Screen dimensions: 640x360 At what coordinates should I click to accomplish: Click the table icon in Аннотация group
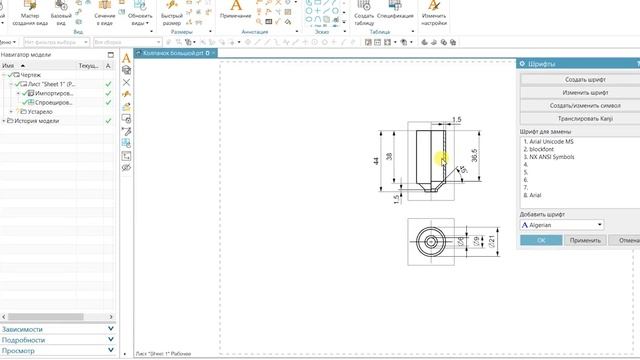pos(269,22)
